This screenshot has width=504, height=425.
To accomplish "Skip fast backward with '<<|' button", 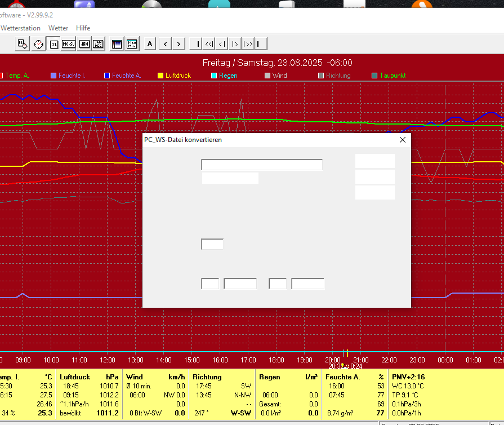I will (209, 44).
